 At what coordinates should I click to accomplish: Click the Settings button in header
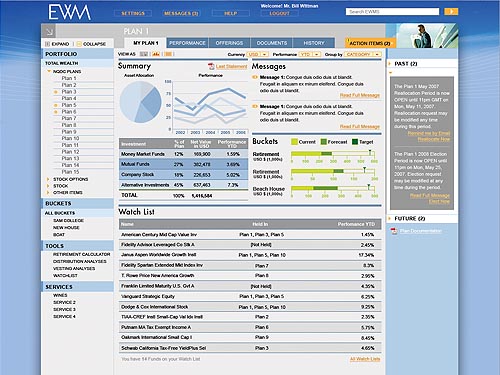(x=133, y=13)
